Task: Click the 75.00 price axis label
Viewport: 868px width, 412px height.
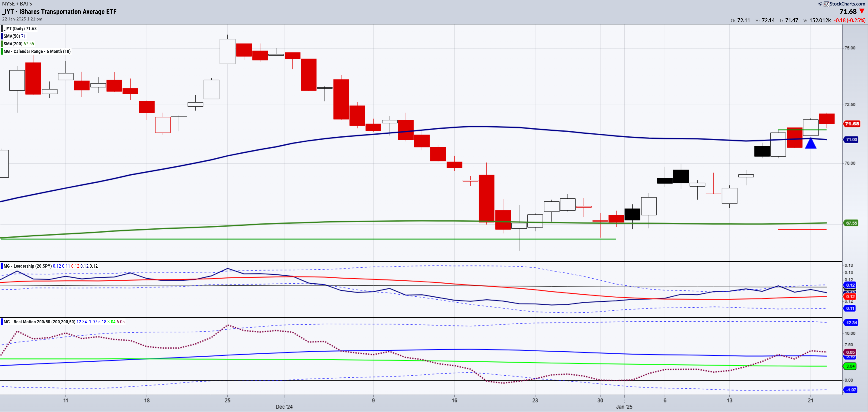Action: click(x=850, y=48)
